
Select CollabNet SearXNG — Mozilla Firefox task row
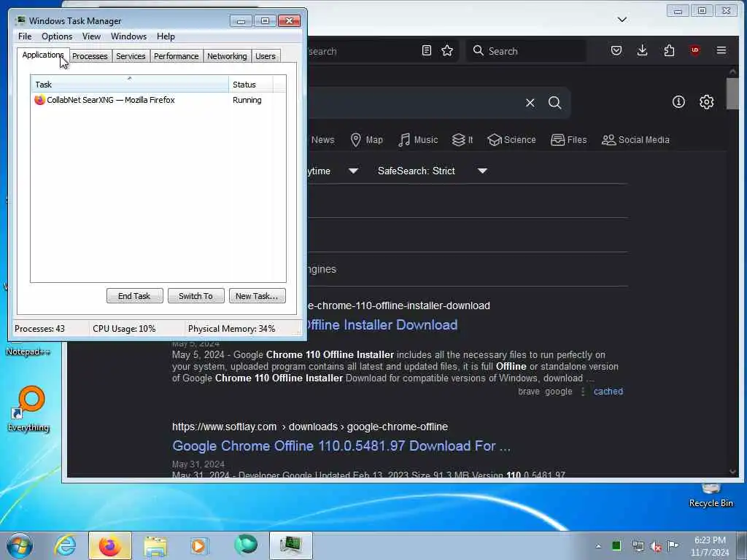point(158,100)
